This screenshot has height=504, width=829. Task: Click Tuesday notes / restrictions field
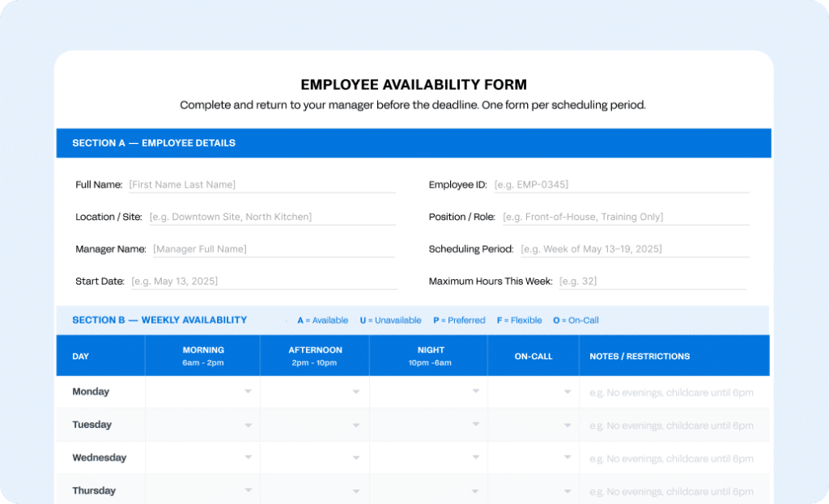tap(674, 426)
